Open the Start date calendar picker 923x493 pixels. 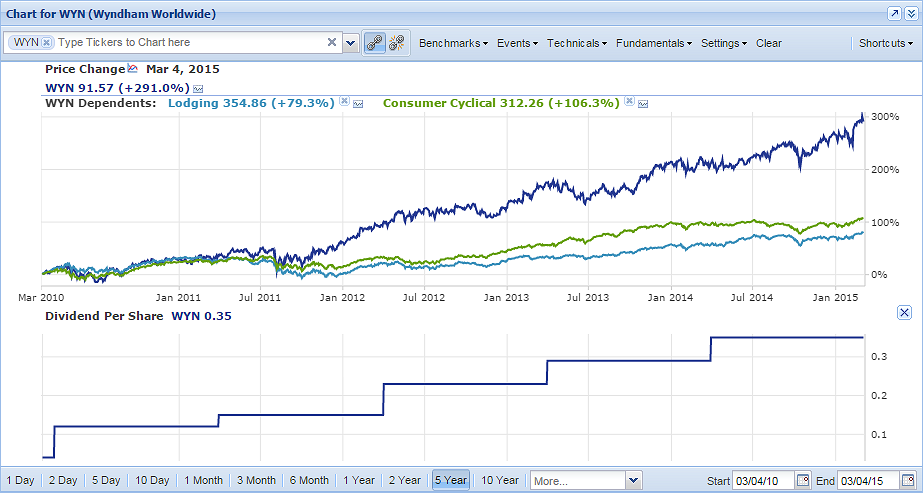click(803, 481)
